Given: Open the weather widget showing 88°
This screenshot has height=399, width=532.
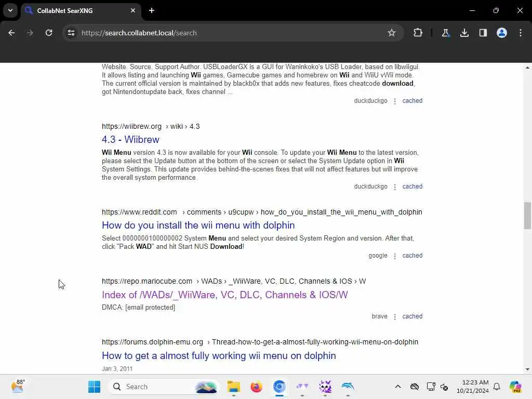Looking at the screenshot, I should click(x=18, y=386).
